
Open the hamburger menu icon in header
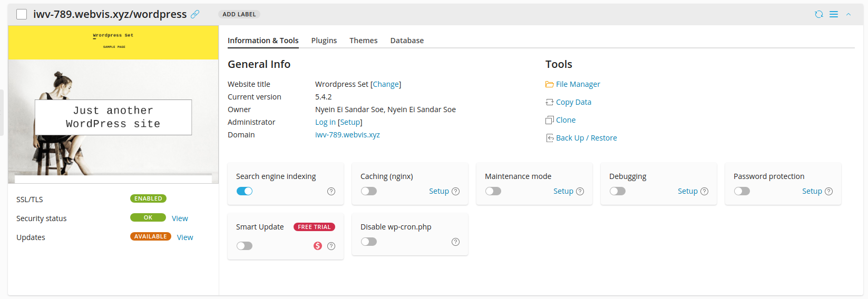click(834, 14)
